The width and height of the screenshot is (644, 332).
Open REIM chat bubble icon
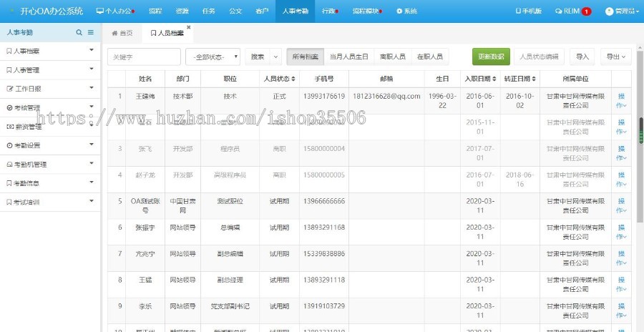558,11
